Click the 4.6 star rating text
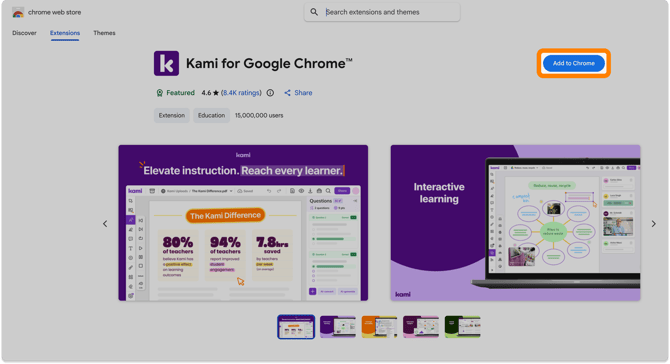This screenshot has width=670, height=364. pos(210,93)
